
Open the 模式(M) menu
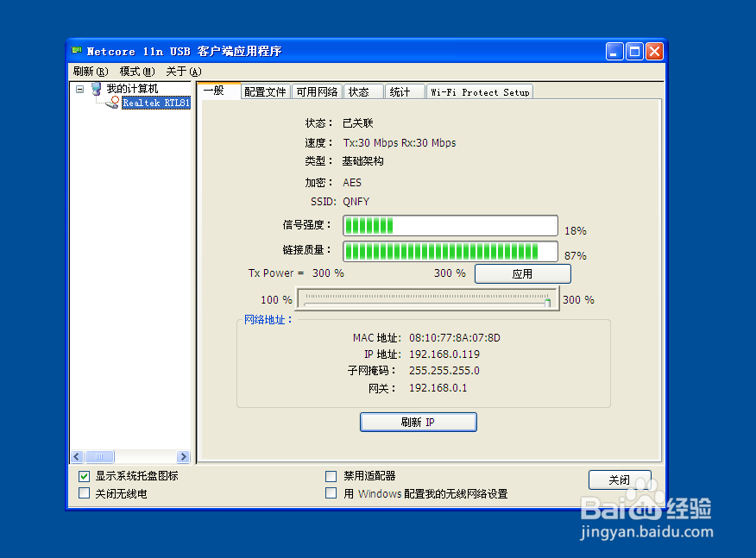(x=137, y=72)
